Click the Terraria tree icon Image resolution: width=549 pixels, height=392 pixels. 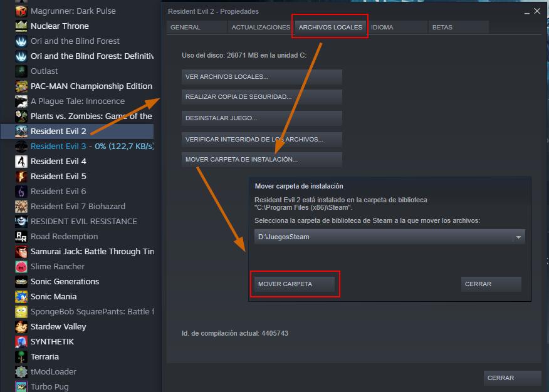[x=21, y=357]
